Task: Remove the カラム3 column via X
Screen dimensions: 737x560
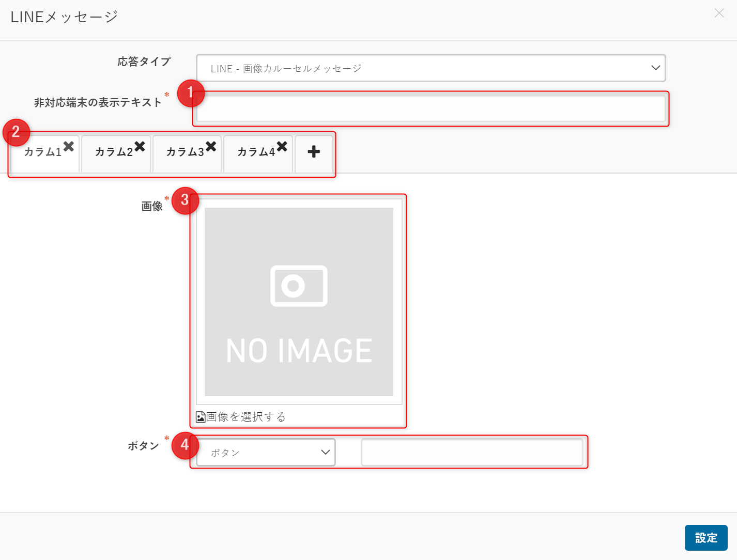Action: [x=211, y=147]
